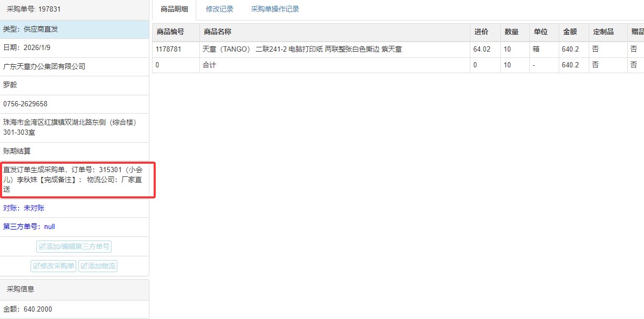Image resolution: width=644 pixels, height=319 pixels.
Task: Click the 数量 column header
Action: pyautogui.click(x=511, y=32)
